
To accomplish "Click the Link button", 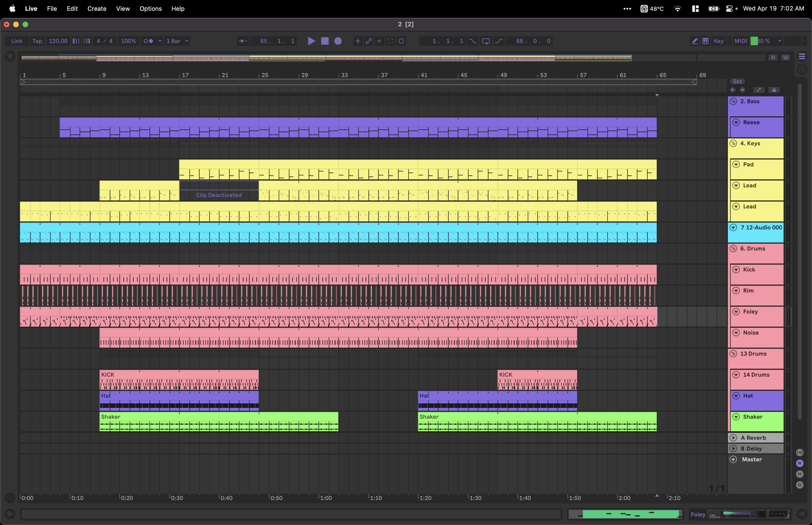I will coord(17,41).
